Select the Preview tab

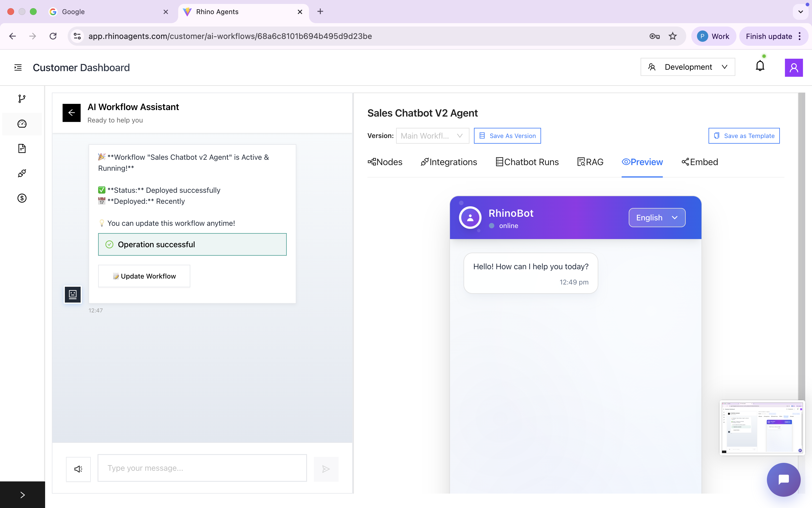tap(642, 162)
